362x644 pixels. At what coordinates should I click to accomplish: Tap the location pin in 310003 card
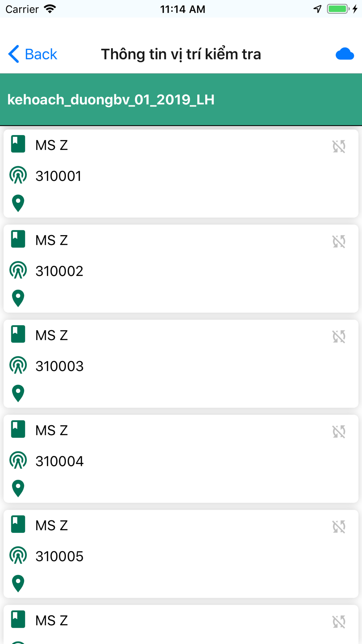18,393
